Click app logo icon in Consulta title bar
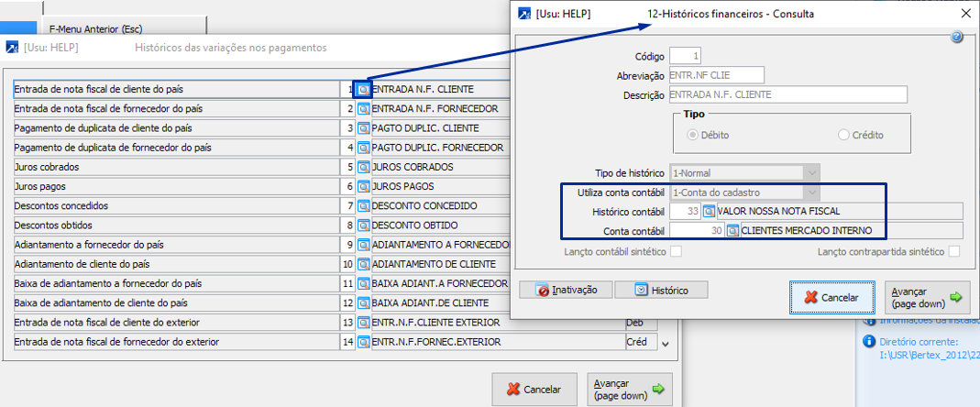Screen dimensions: 980x407 [x=524, y=14]
